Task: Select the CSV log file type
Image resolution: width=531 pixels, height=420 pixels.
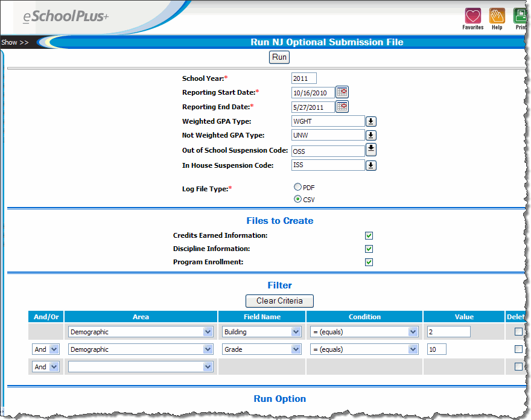Action: pyautogui.click(x=297, y=199)
